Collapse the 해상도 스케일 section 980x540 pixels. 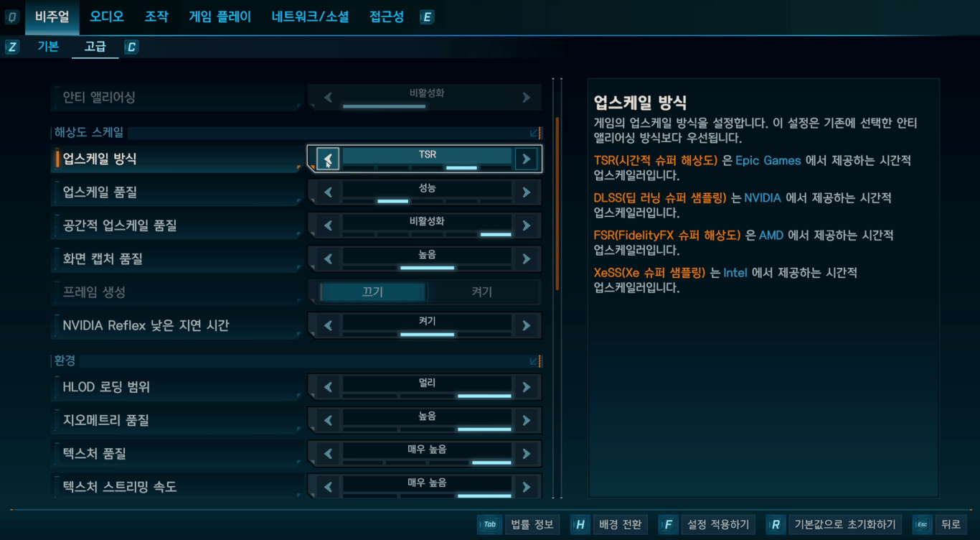click(535, 133)
